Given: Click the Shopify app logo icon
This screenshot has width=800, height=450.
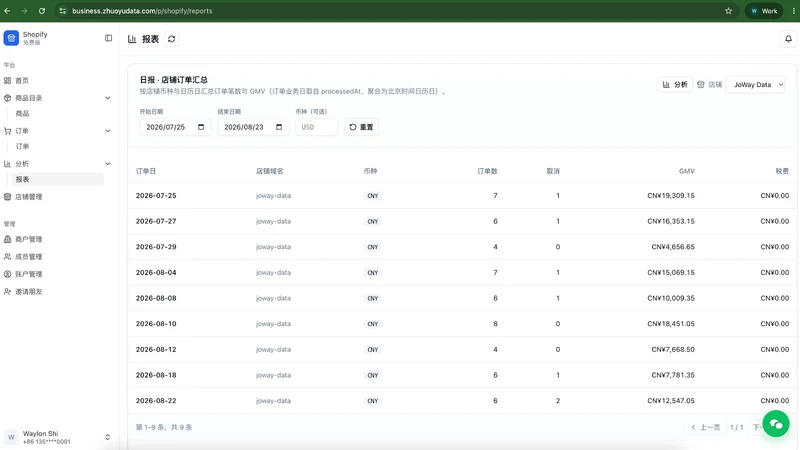Looking at the screenshot, I should click(11, 38).
